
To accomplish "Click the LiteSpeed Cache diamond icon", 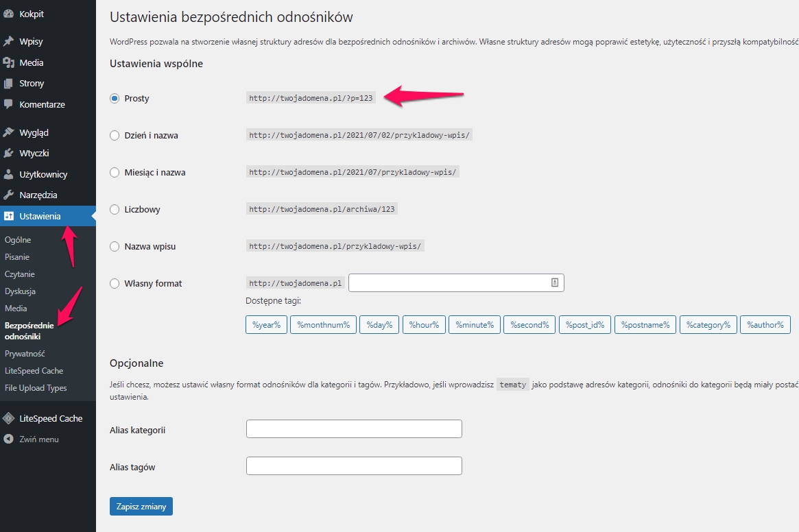I will pos(8,418).
